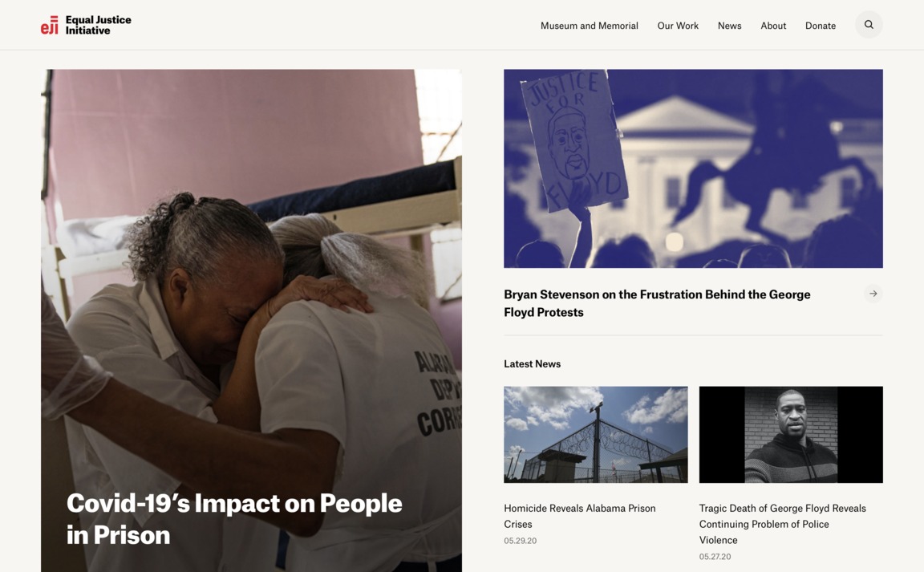Click the 05.27.20 date under Floyd article
Viewport: 924px width, 572px height.
click(x=715, y=557)
